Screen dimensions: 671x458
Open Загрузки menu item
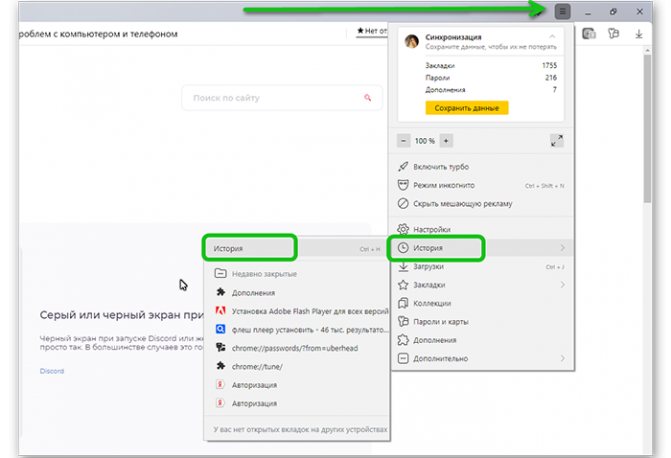coord(483,266)
